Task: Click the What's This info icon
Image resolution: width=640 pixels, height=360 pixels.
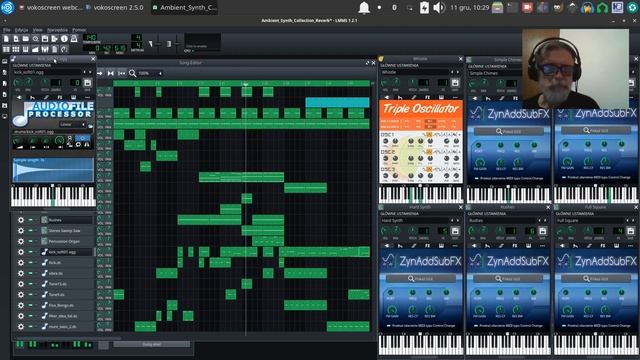Action: [x=64, y=39]
